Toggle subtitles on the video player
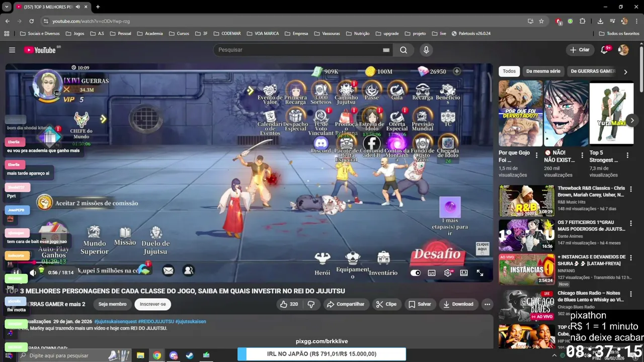The height and width of the screenshot is (362, 644). click(x=432, y=273)
